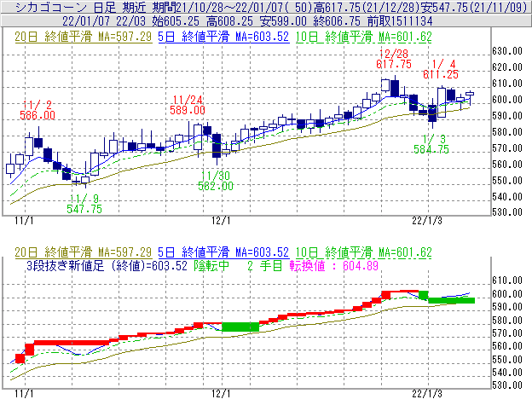Click the '11/ 9 547.75' low annotation
This screenshot has width=532, height=405.
[84, 204]
